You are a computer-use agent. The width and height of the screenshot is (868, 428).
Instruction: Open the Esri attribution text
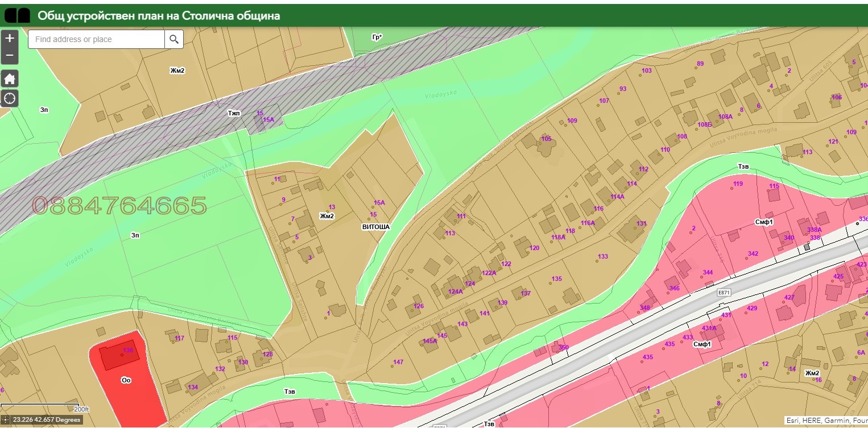pyautogui.click(x=825, y=421)
